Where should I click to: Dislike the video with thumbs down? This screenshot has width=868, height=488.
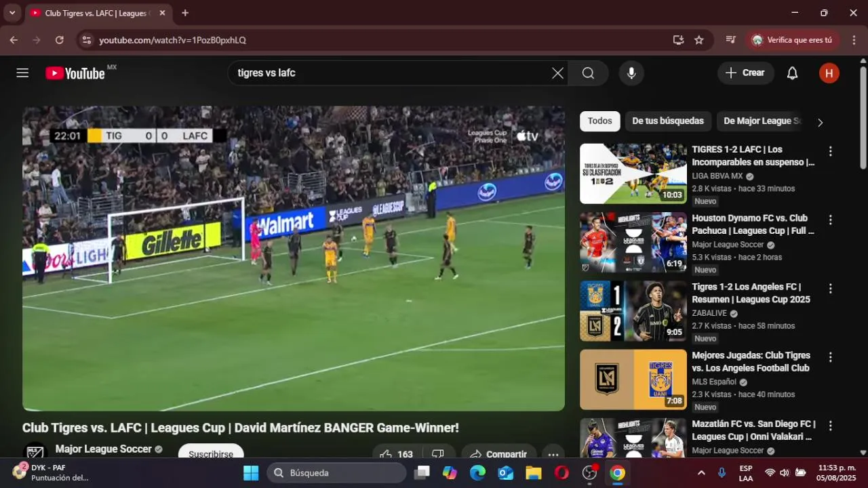(438, 453)
